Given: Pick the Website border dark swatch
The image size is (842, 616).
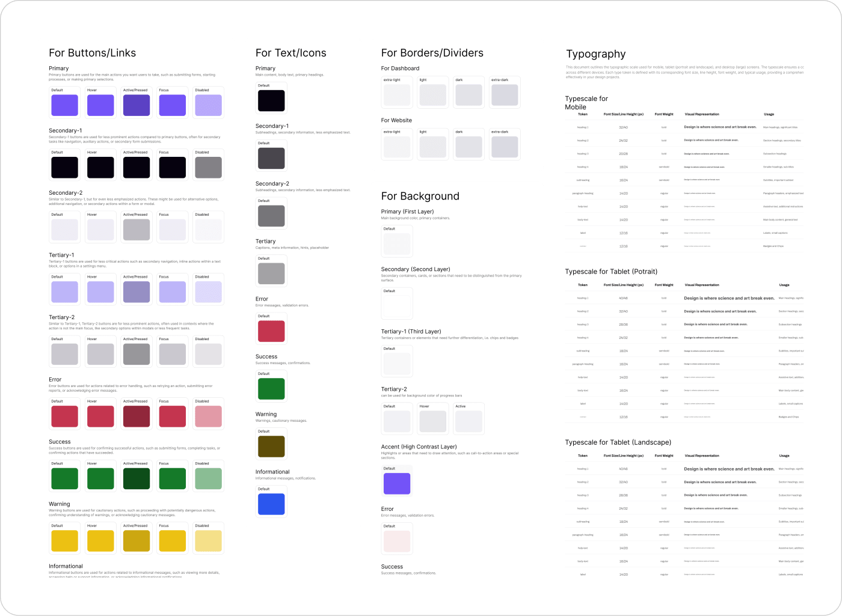Looking at the screenshot, I should pyautogui.click(x=469, y=147).
